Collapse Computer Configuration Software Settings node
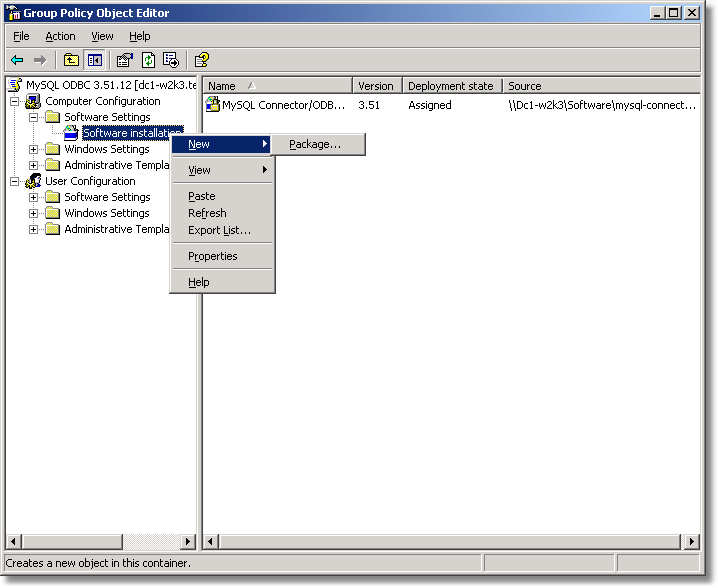This screenshot has width=718, height=588. tap(33, 117)
